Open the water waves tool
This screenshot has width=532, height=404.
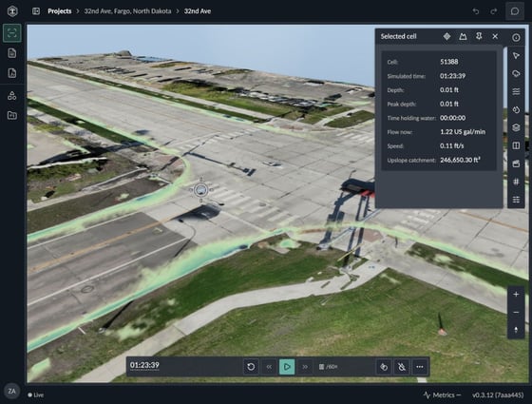516,91
